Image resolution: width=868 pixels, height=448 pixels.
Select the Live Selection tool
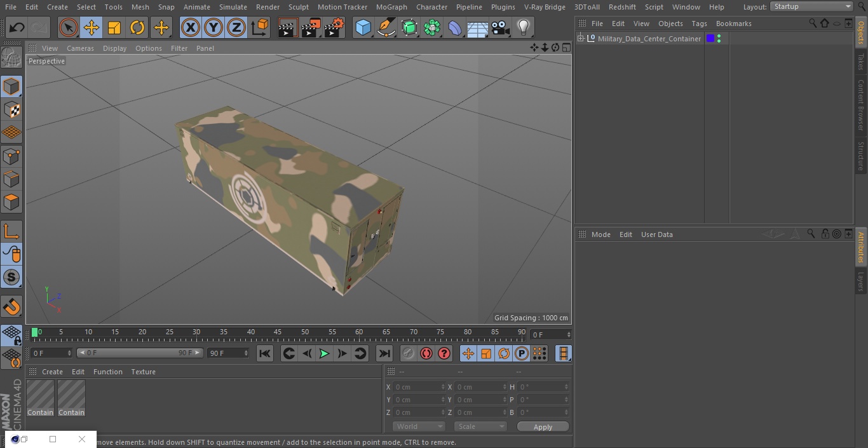click(69, 28)
